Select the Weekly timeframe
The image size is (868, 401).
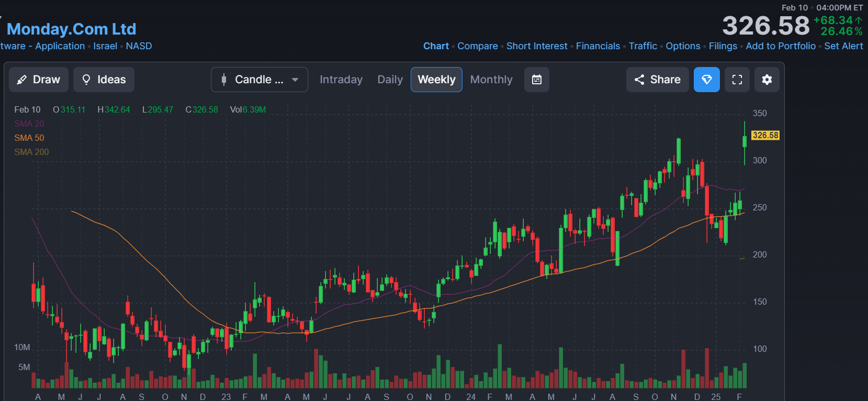click(436, 80)
